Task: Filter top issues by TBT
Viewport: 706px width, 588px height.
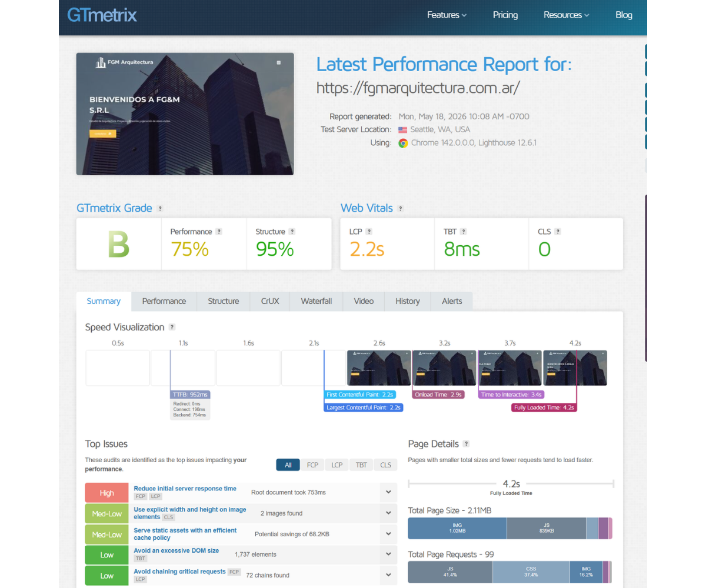Action: 361,465
